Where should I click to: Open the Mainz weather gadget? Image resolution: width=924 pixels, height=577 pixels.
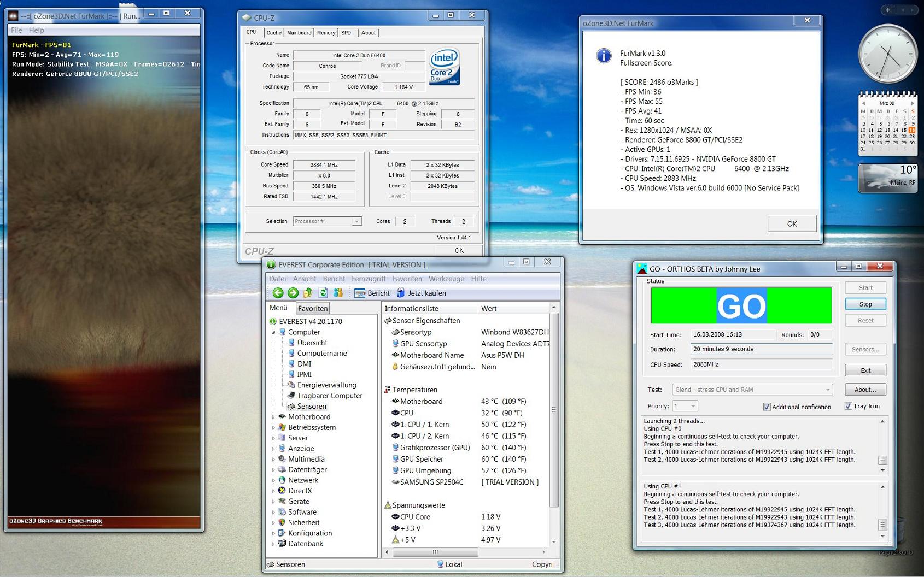point(887,178)
